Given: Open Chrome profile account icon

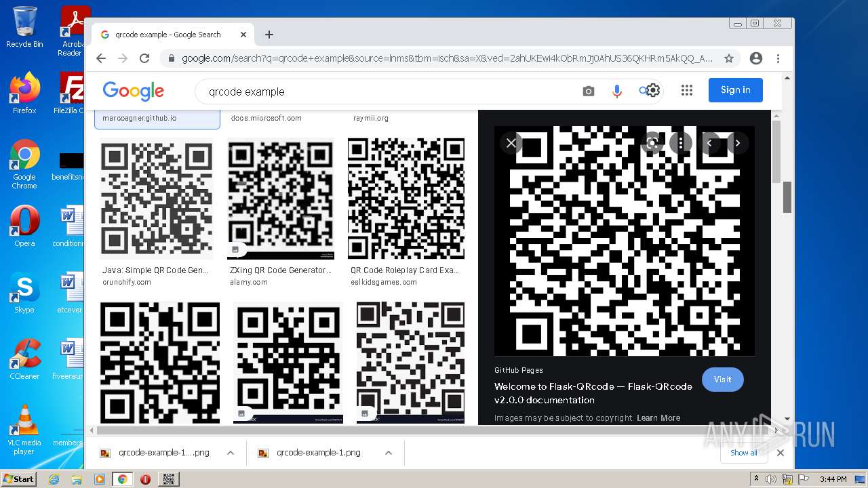Looking at the screenshot, I should pyautogui.click(x=756, y=58).
